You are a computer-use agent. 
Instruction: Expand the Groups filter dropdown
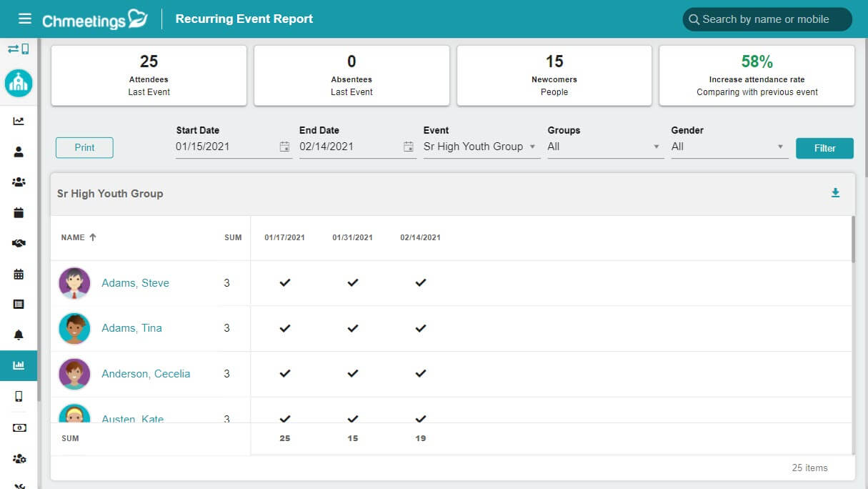coord(604,147)
